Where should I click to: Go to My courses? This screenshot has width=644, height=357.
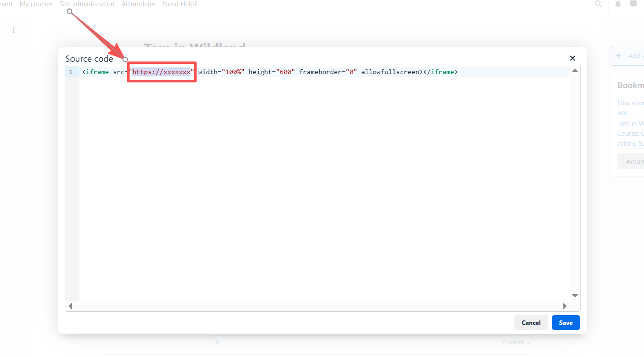click(x=36, y=4)
